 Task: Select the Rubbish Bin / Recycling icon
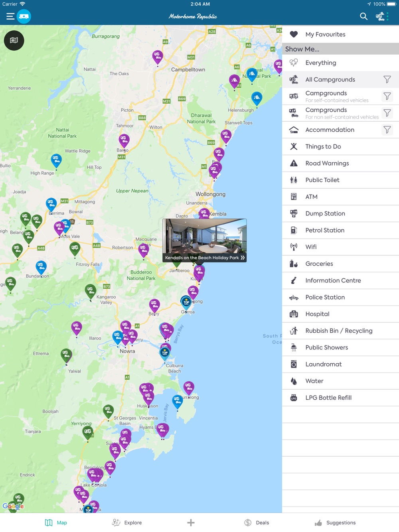coord(294,331)
